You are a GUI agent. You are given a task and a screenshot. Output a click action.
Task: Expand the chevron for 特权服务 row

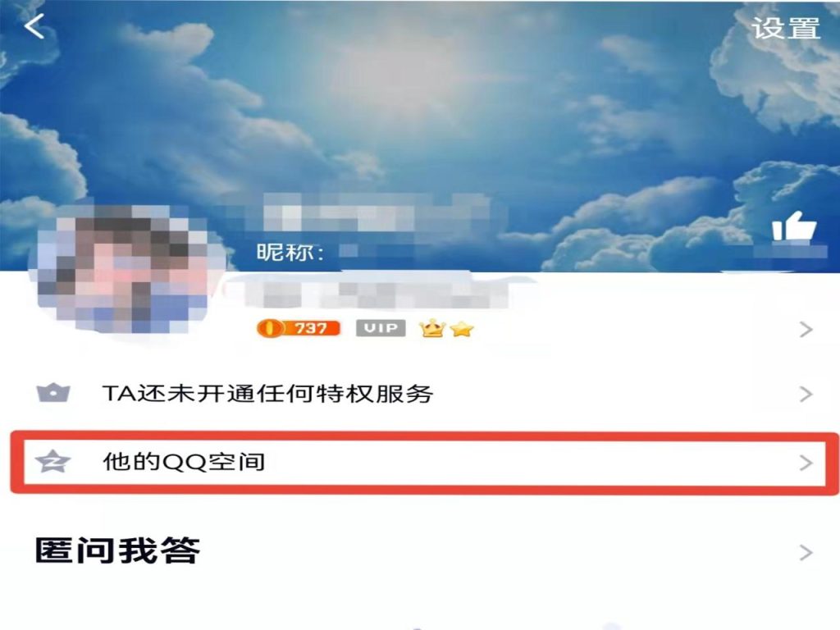pyautogui.click(x=806, y=395)
